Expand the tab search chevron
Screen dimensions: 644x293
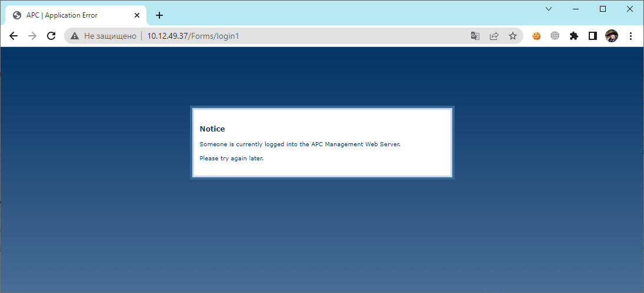(549, 9)
